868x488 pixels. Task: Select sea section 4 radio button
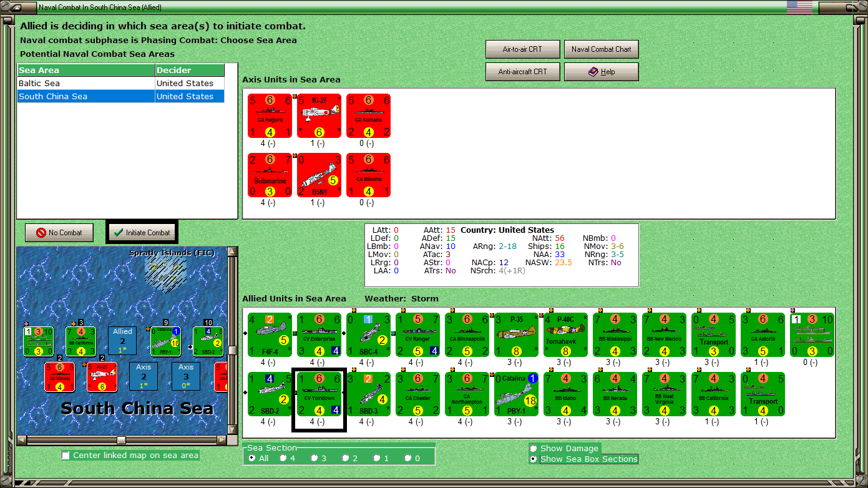(x=283, y=458)
